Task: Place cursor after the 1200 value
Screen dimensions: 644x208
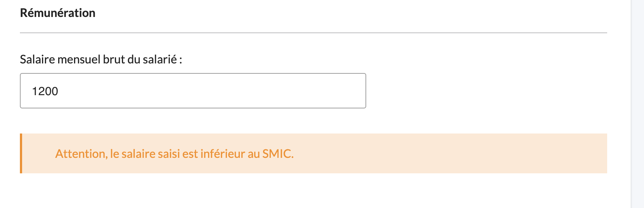Action: [x=59, y=91]
